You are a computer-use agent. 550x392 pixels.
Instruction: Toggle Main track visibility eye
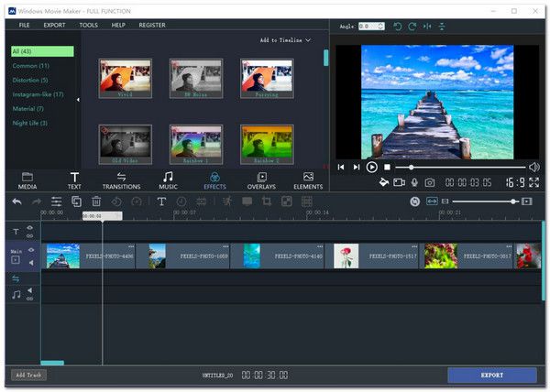(x=31, y=250)
